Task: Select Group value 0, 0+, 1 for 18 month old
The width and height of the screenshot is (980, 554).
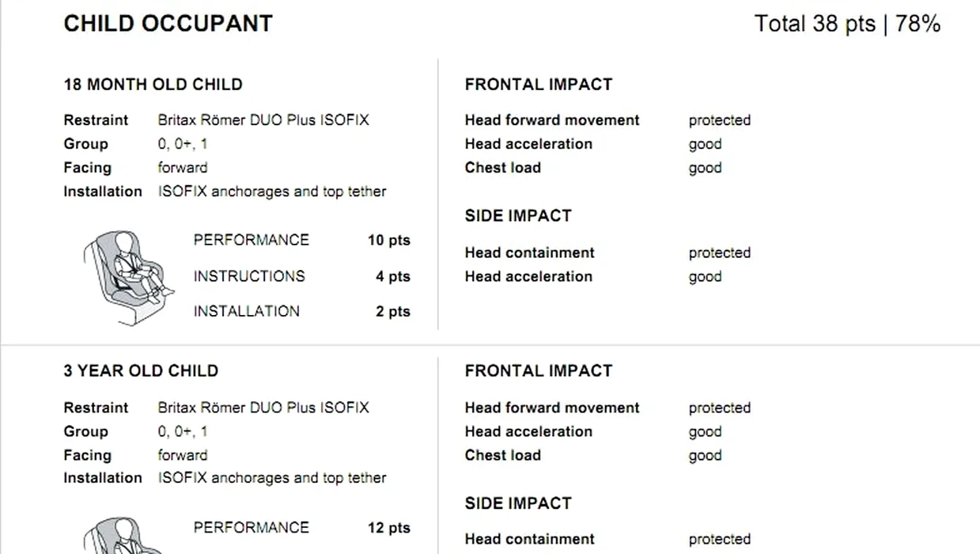Action: [x=183, y=144]
